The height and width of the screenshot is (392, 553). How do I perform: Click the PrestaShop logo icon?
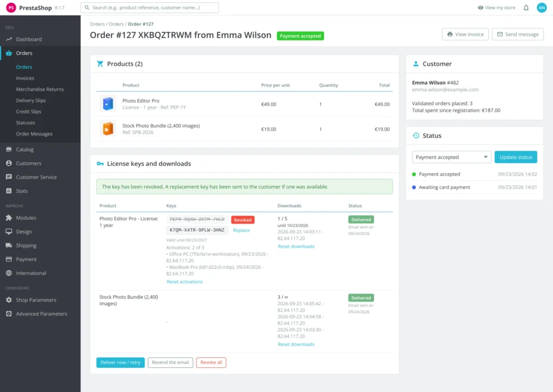(11, 8)
